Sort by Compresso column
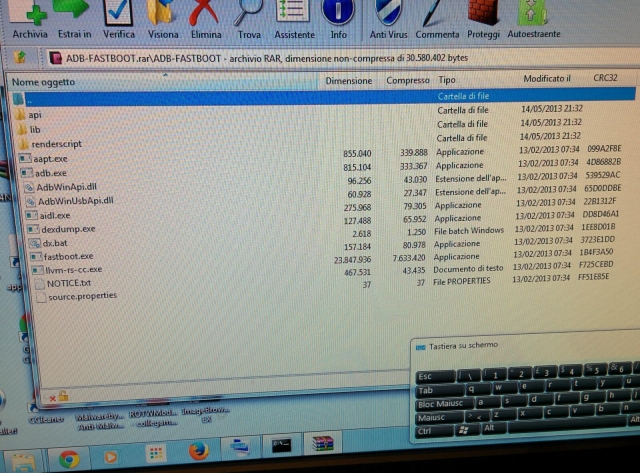 [x=407, y=80]
